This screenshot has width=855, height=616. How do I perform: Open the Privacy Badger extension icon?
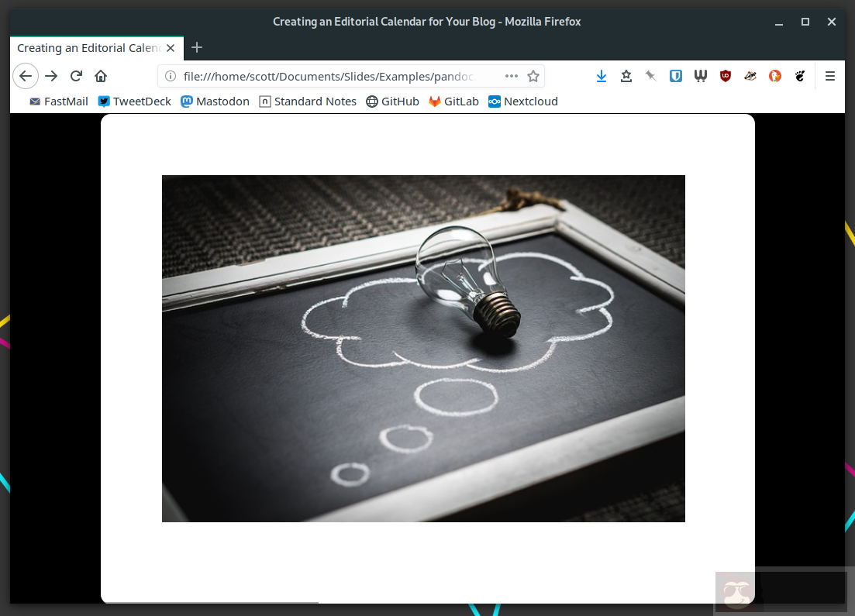pyautogui.click(x=750, y=76)
